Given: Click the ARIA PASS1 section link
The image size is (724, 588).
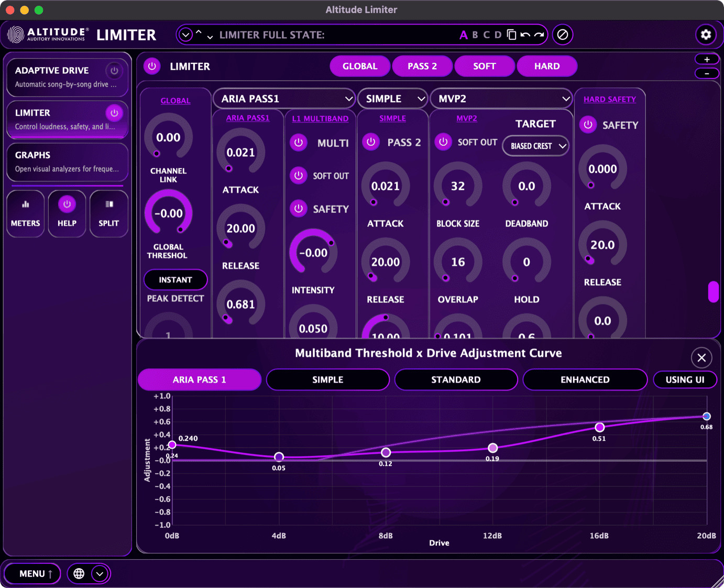Looking at the screenshot, I should [248, 118].
